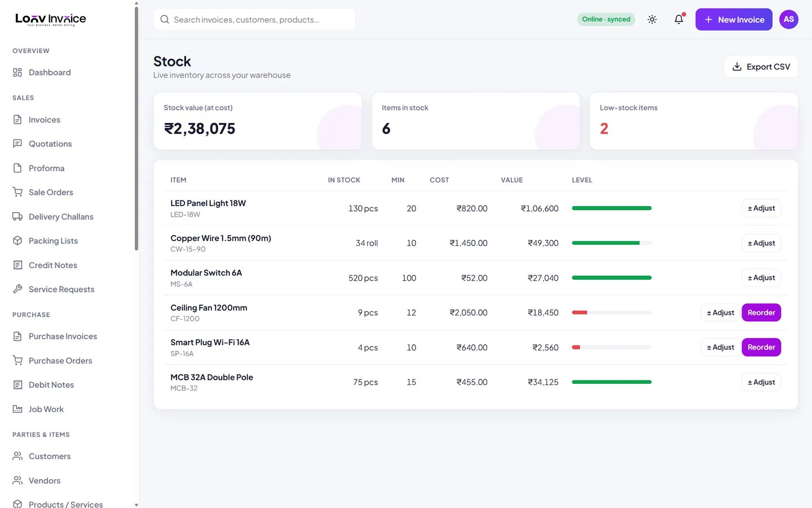
Task: Click the Purchase Invoices icon
Action: pyautogui.click(x=17, y=336)
